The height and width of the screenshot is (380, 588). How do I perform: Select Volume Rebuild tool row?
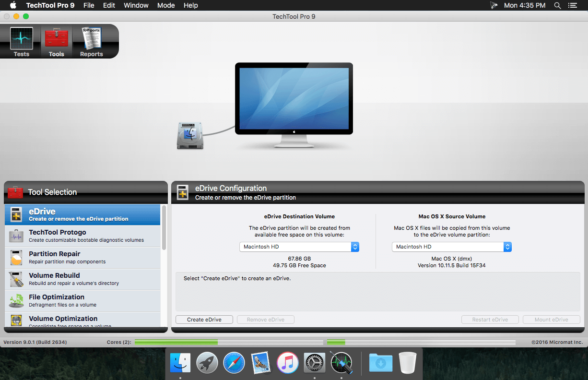(x=82, y=279)
